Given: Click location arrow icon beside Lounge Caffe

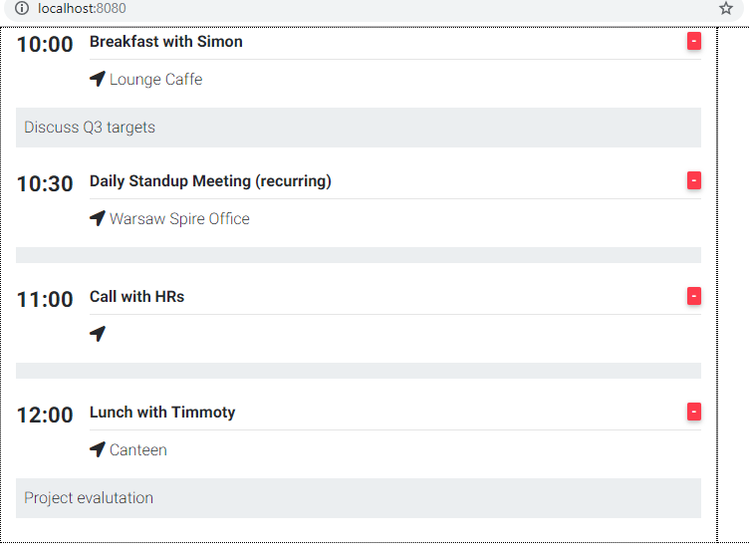Looking at the screenshot, I should click(x=98, y=79).
